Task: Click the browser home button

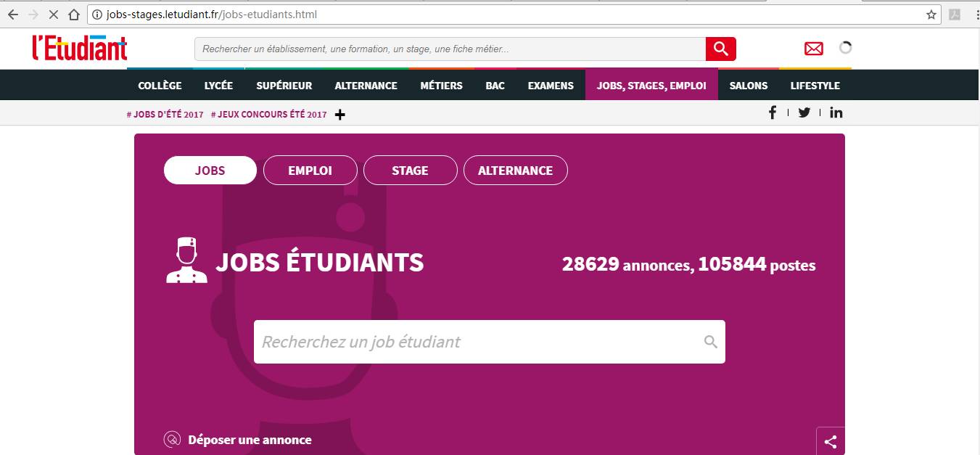Action: click(x=73, y=15)
